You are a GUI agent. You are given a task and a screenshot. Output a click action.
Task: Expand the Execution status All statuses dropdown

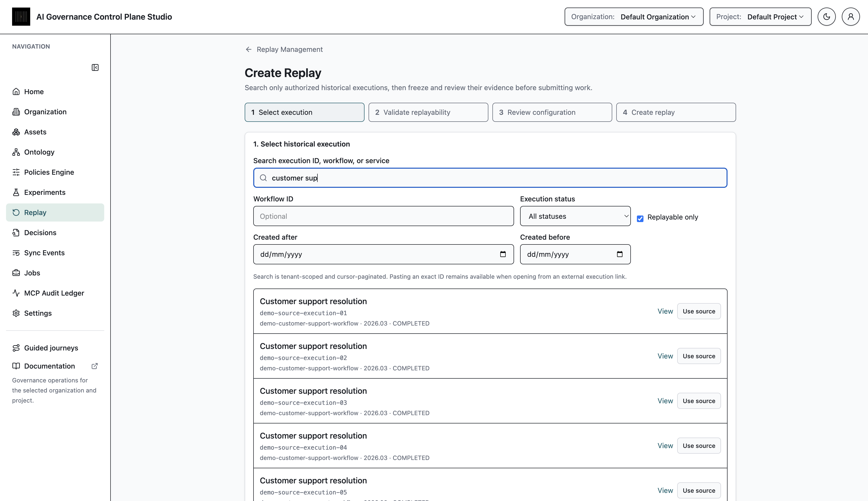(575, 216)
